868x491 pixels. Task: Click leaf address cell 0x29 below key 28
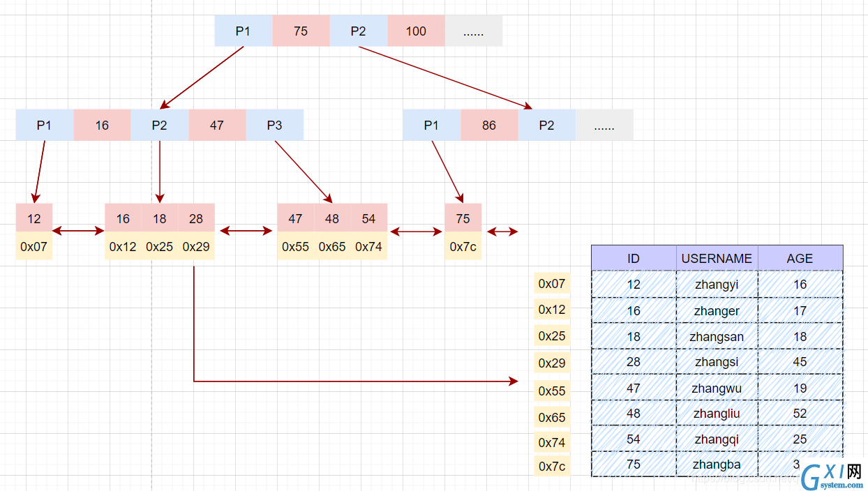pyautogui.click(x=196, y=245)
